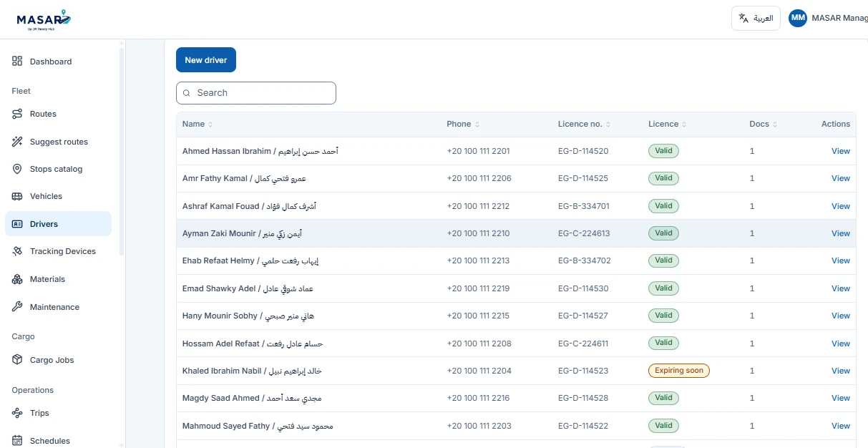Click the search magnifier icon

point(187,93)
